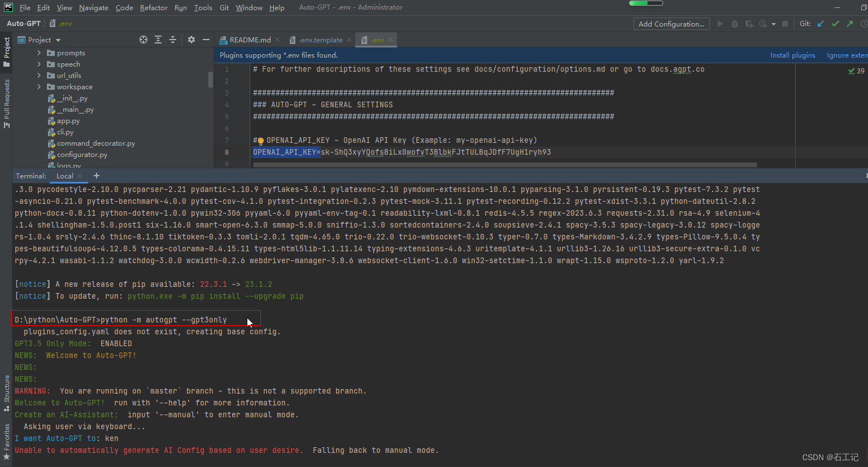Click the Run configuration play icon

720,24
